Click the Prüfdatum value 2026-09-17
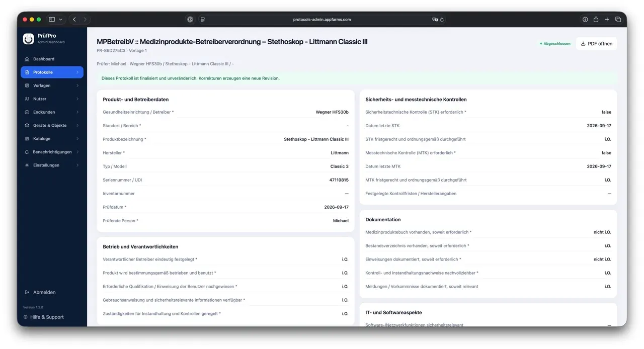 [x=336, y=207]
